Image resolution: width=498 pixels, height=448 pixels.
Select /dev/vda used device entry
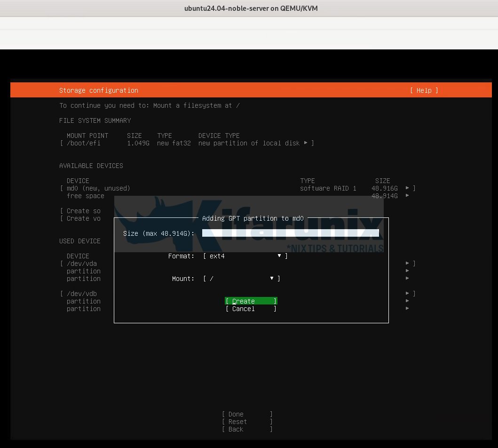(82, 264)
